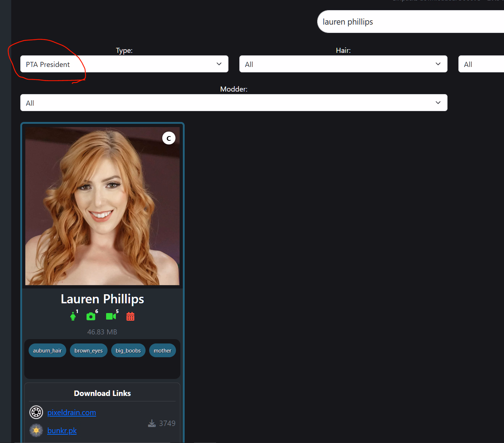Select the brown_eyes tag
The image size is (504, 443).
(x=89, y=350)
